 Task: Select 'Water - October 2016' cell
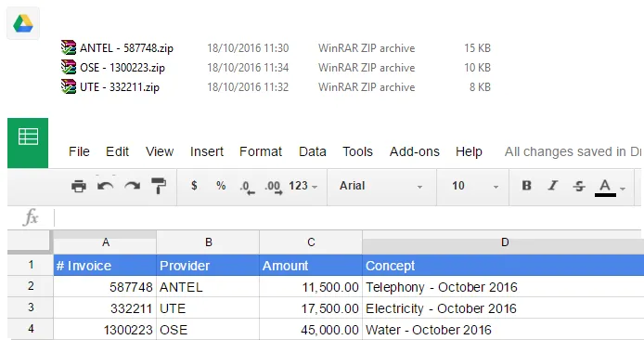[503, 329]
